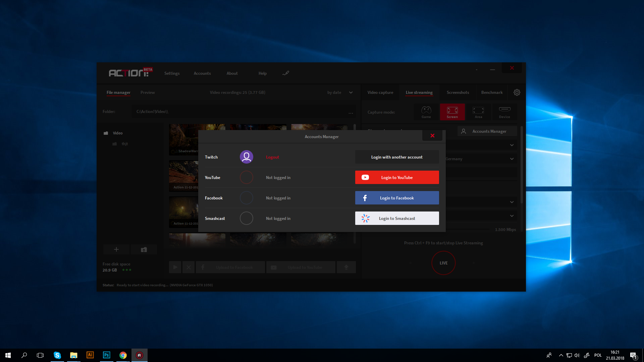
Task: Click the delete X button in file toolbar
Action: click(188, 267)
